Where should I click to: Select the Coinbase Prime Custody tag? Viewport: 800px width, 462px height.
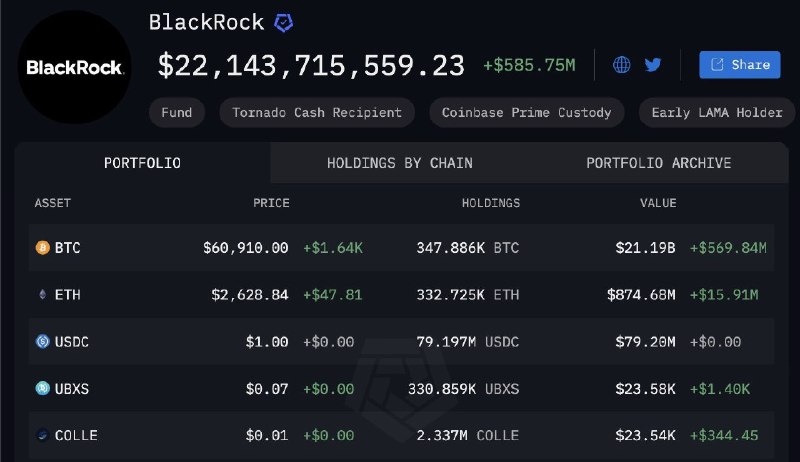(x=527, y=112)
